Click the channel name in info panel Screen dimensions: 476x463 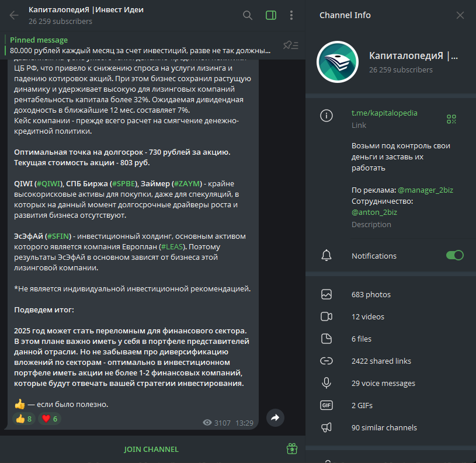(x=414, y=56)
